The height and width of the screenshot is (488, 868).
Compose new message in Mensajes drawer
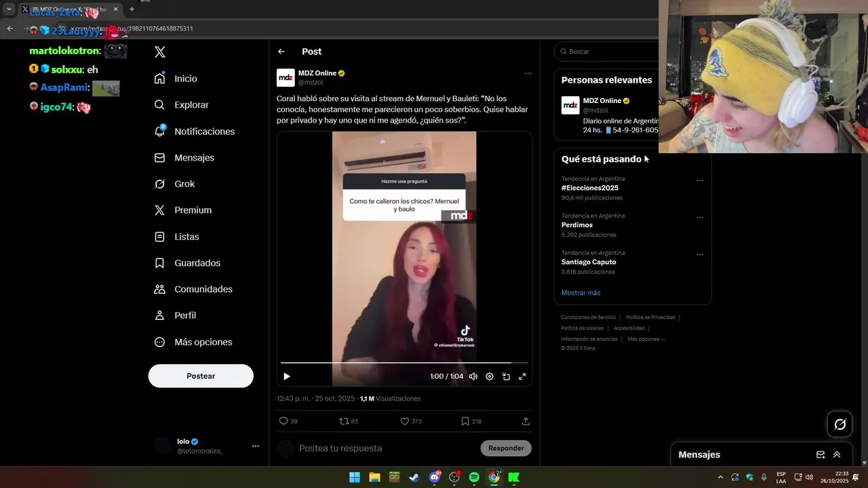point(821,455)
